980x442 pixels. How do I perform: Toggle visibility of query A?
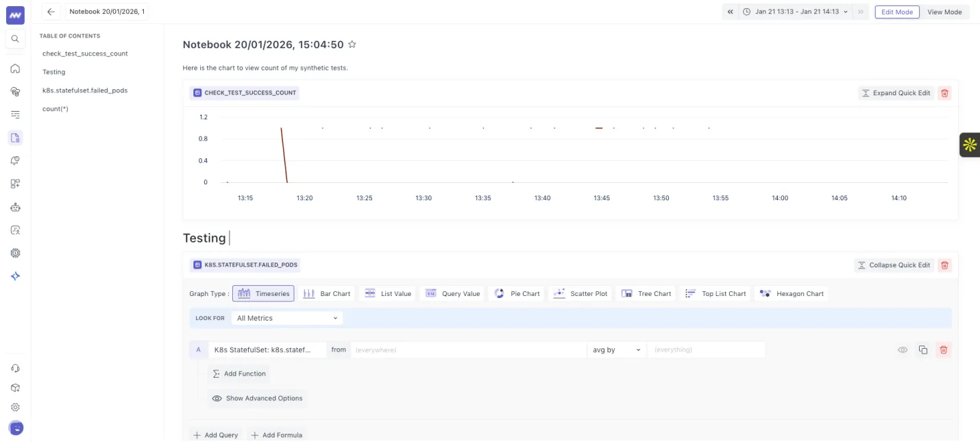(903, 349)
